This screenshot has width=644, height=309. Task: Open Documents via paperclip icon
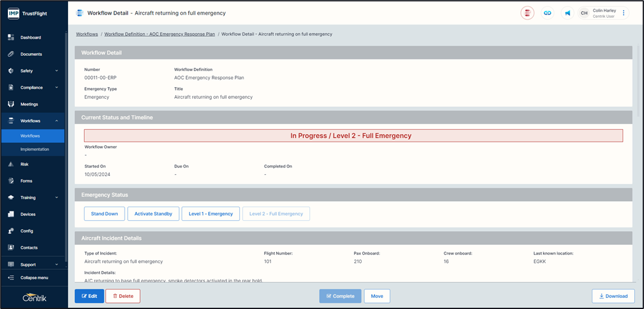click(11, 54)
